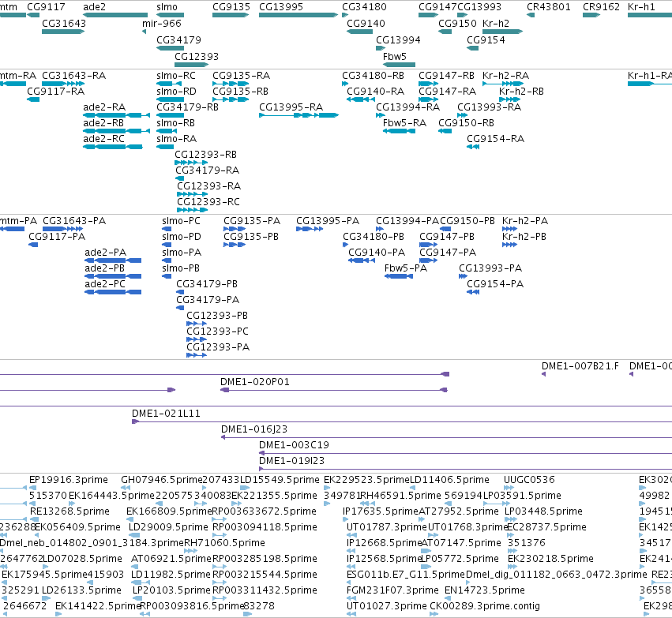
Task: Click the CG31643-PA protein feature
Action: pos(62,229)
